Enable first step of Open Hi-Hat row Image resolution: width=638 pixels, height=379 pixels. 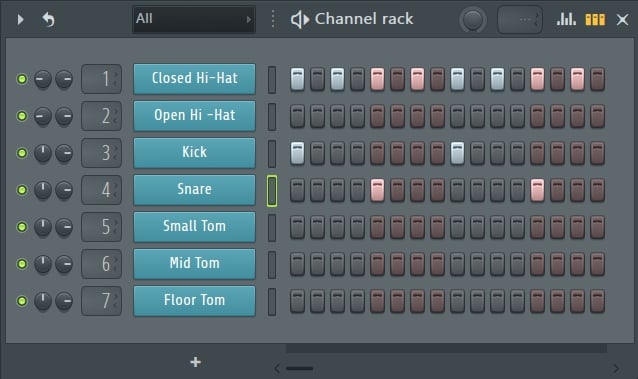pos(297,116)
